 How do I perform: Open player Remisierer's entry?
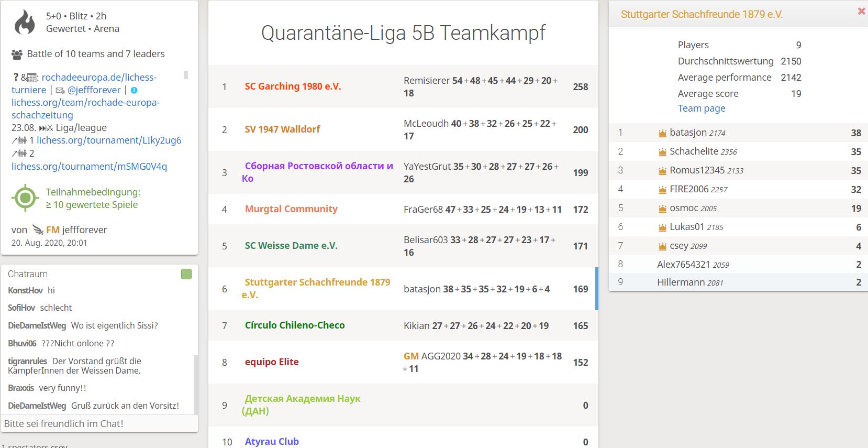coord(427,81)
